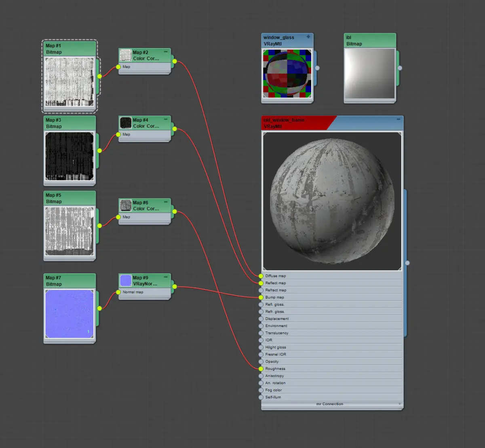
Task: Click output socket of Map #4 Color Correction node
Action: [x=175, y=129]
